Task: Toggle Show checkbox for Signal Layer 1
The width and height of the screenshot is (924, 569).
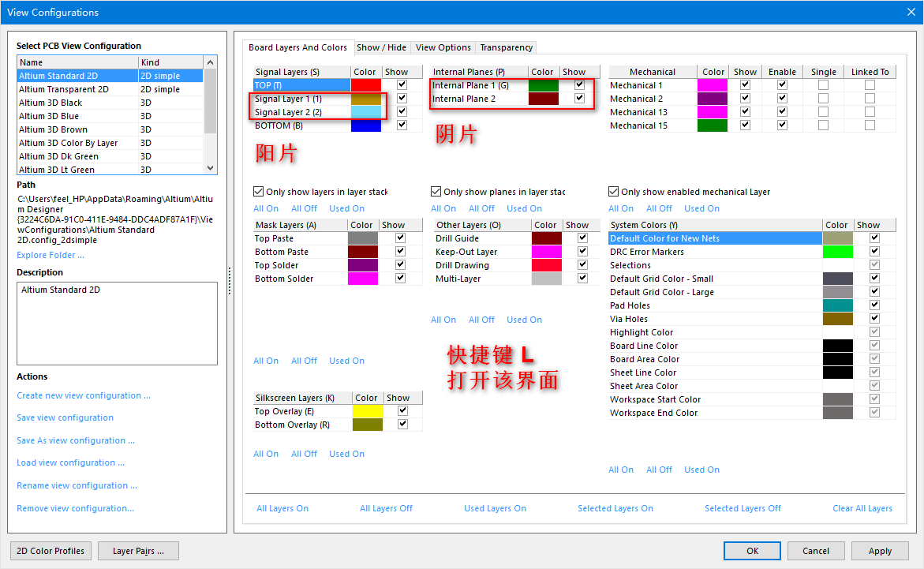Action: pyautogui.click(x=402, y=99)
